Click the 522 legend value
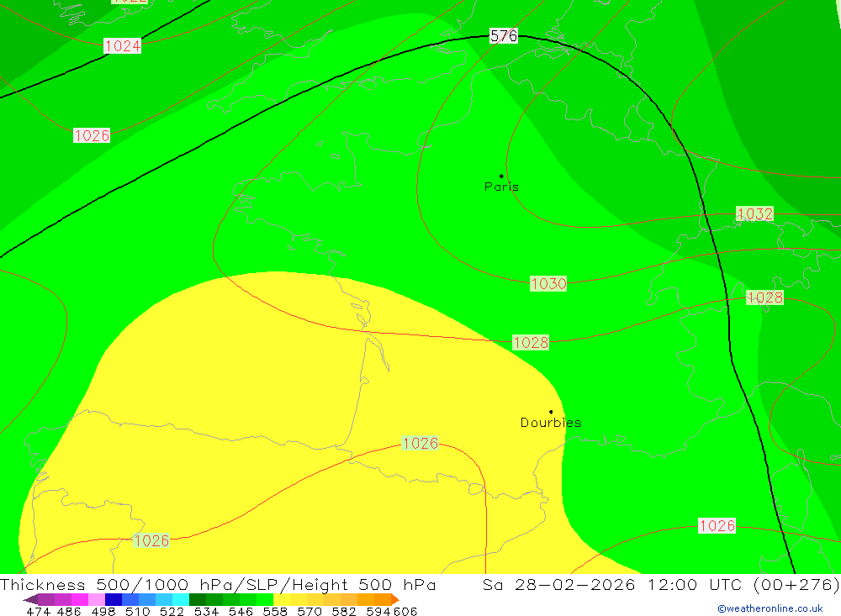The height and width of the screenshot is (616, 841). (172, 611)
